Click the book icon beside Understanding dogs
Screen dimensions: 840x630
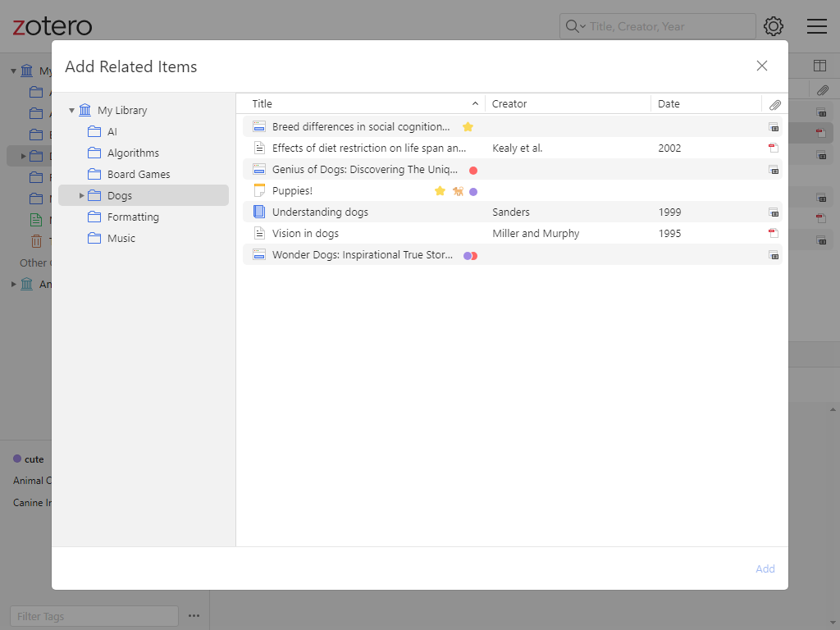point(259,212)
